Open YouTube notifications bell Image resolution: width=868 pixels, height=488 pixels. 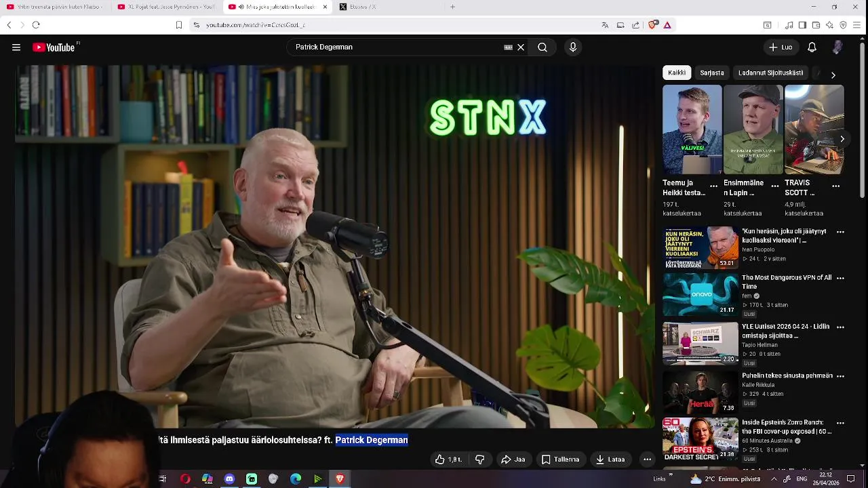[x=812, y=47]
